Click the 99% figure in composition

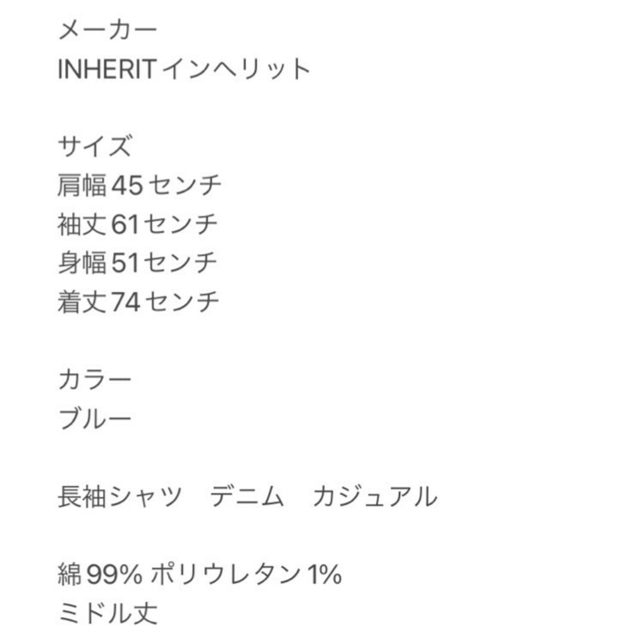pos(114,574)
